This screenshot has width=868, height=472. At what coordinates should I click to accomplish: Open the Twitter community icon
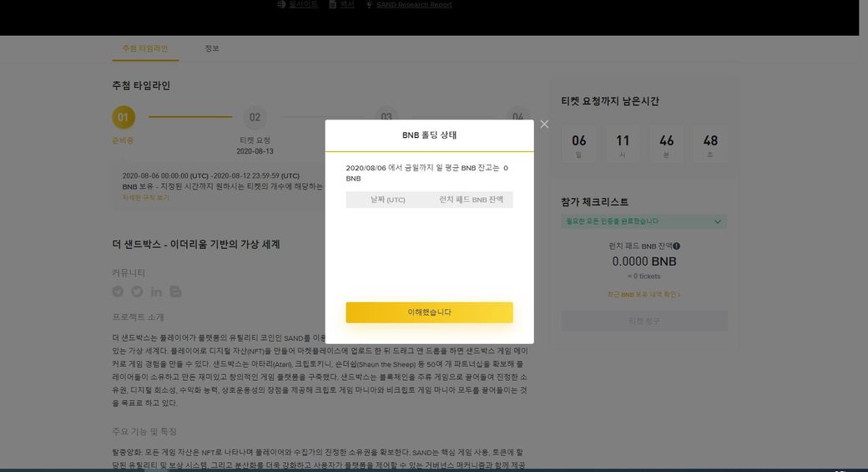click(137, 292)
